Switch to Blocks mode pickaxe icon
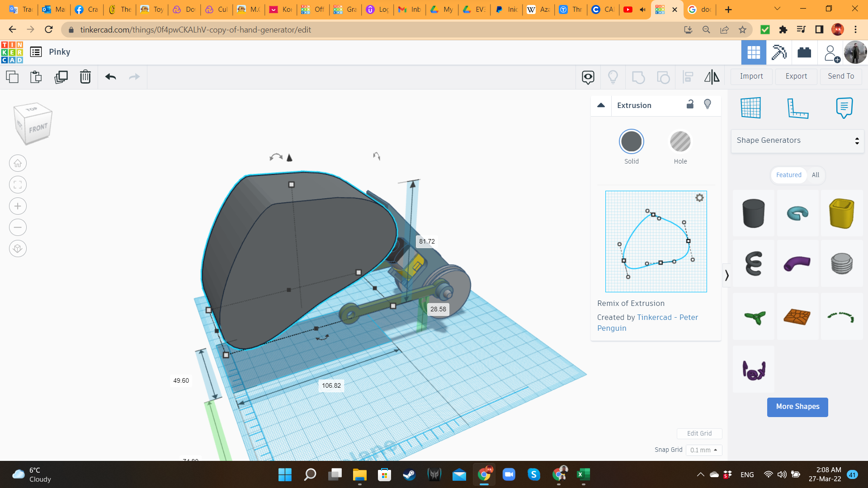The image size is (868, 488). tap(778, 52)
